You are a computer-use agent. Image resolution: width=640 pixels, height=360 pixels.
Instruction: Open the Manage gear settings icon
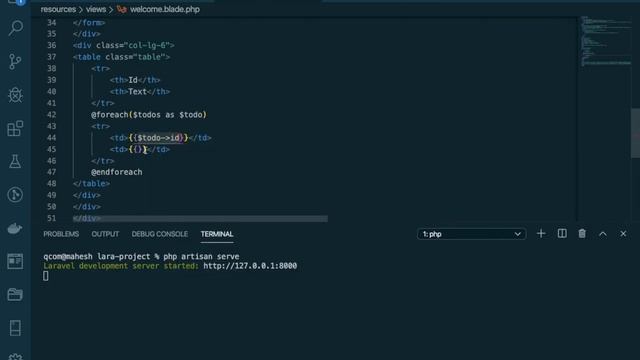tap(16, 357)
